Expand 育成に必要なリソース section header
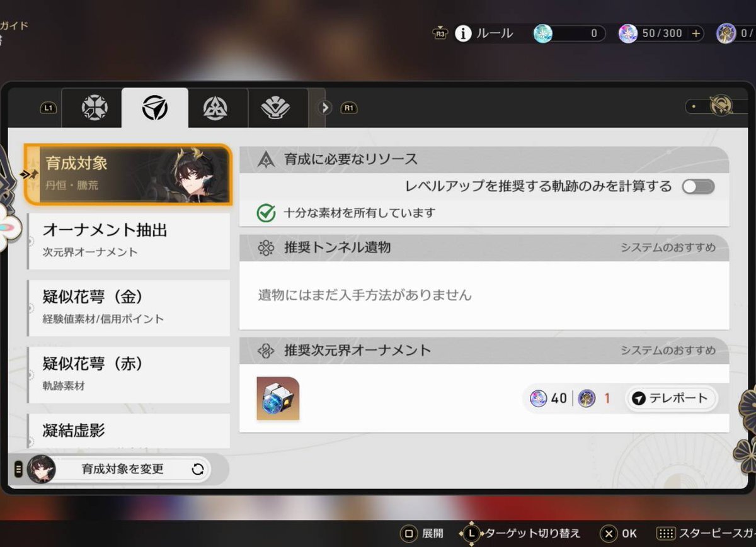Image resolution: width=756 pixels, height=547 pixels. tap(483, 160)
